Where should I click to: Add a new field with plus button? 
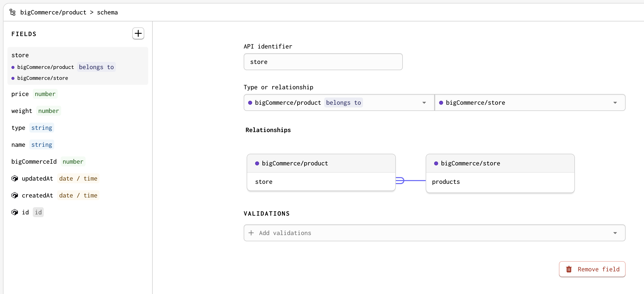[138, 33]
